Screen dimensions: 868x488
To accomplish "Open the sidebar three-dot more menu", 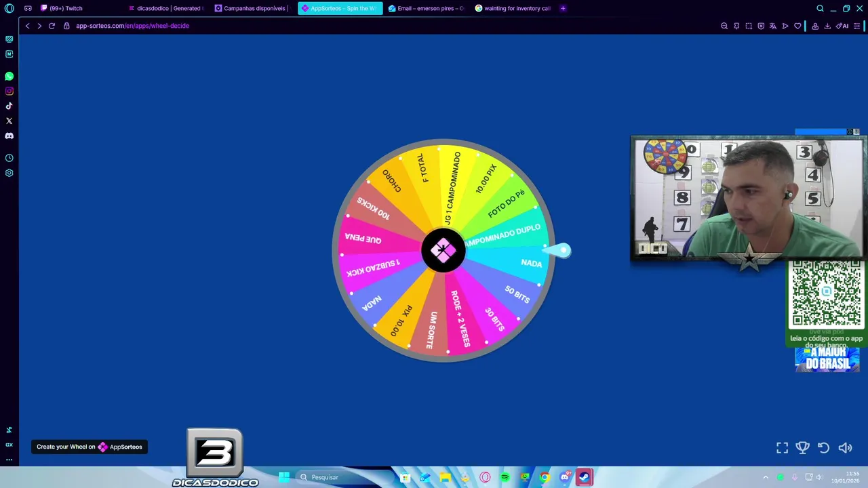I will coord(9,460).
